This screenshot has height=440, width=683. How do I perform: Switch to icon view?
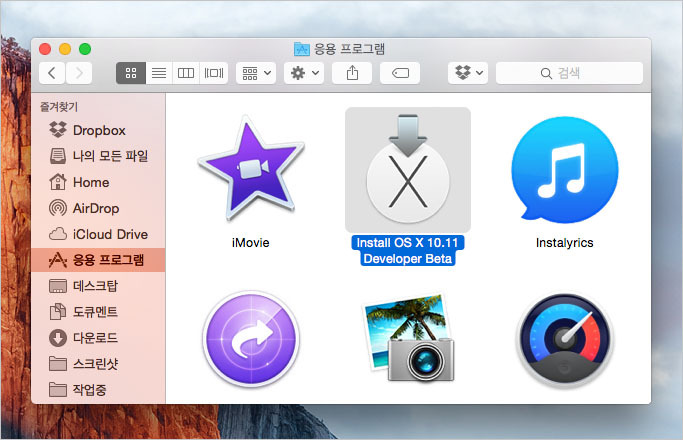(x=131, y=73)
